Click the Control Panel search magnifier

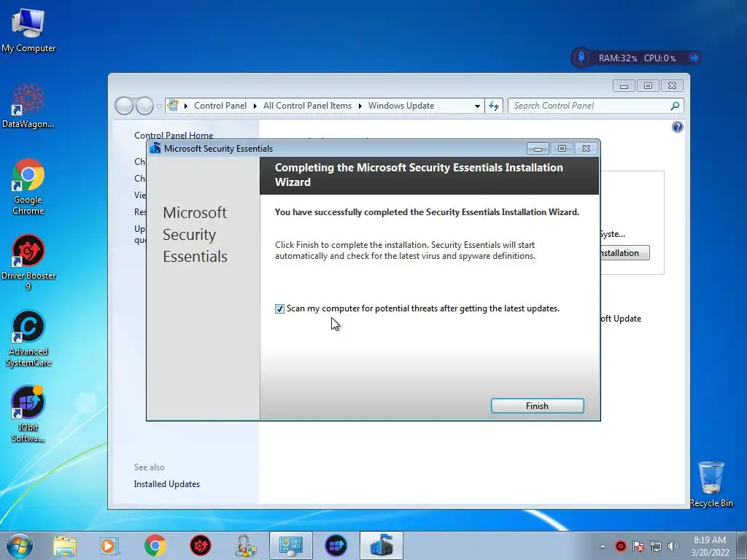tap(675, 106)
